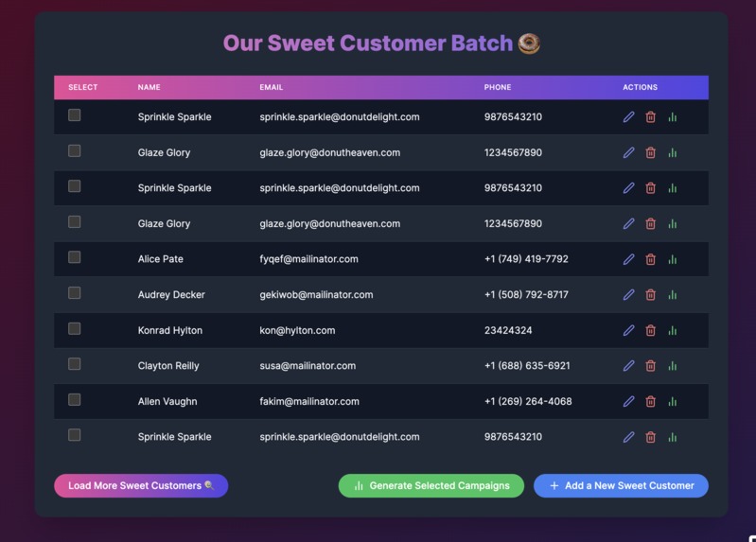756x542 pixels.
Task: Click the PHONE column header
Action: pos(498,87)
